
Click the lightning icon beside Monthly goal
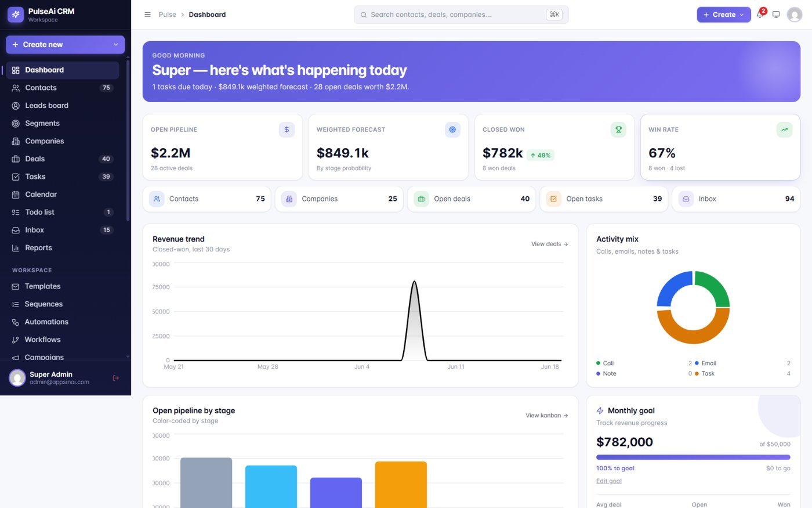tap(600, 410)
